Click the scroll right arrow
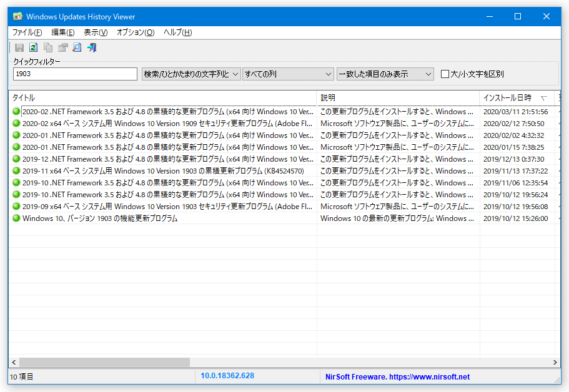 click(x=555, y=362)
